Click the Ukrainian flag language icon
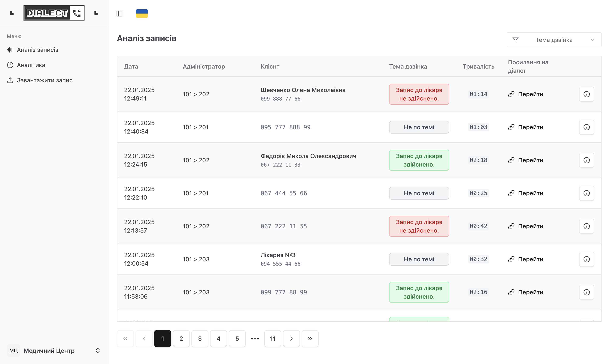This screenshot has height=364, width=610. 142,13
